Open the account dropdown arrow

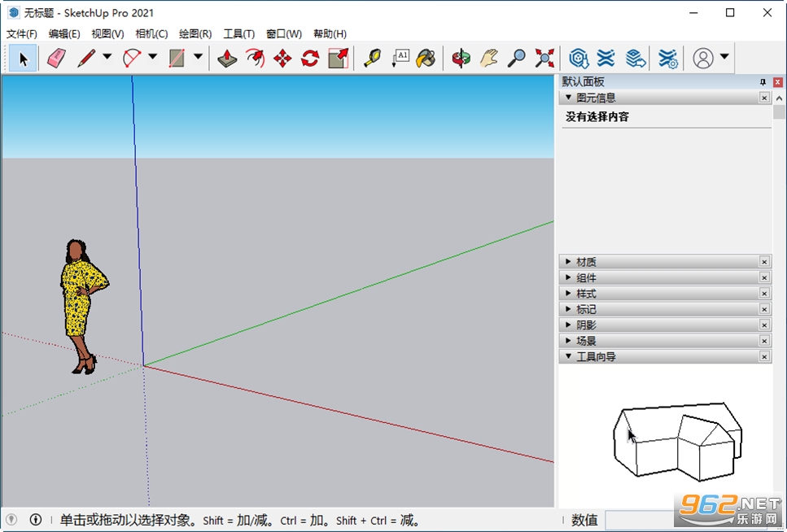pos(724,57)
